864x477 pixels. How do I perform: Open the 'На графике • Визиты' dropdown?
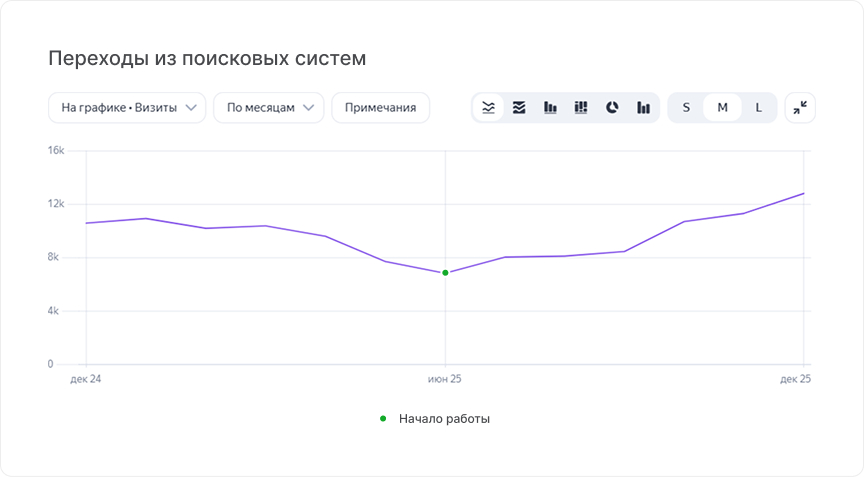[127, 107]
